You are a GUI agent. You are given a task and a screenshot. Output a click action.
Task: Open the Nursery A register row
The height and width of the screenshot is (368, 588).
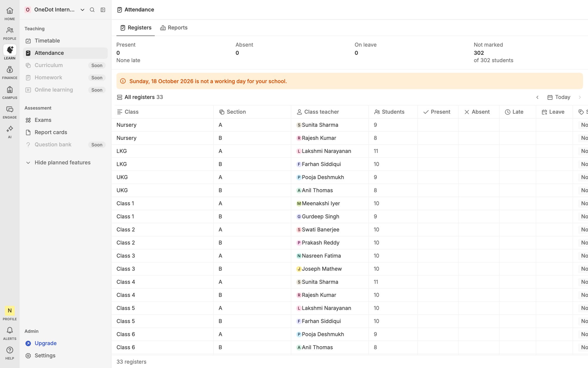pos(350,125)
